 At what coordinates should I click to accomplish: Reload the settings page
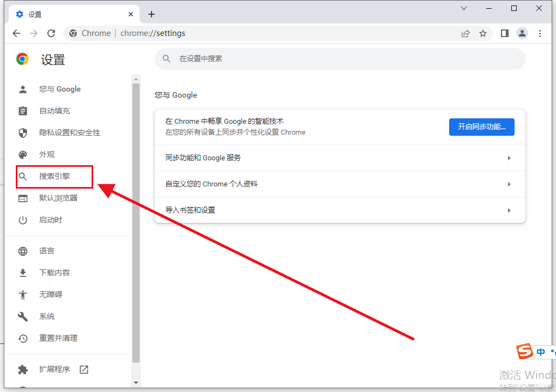51,33
